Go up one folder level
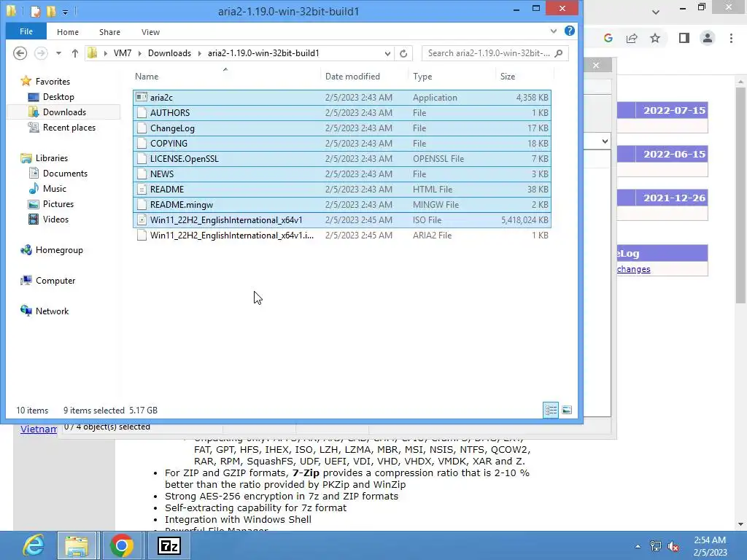 tap(75, 53)
